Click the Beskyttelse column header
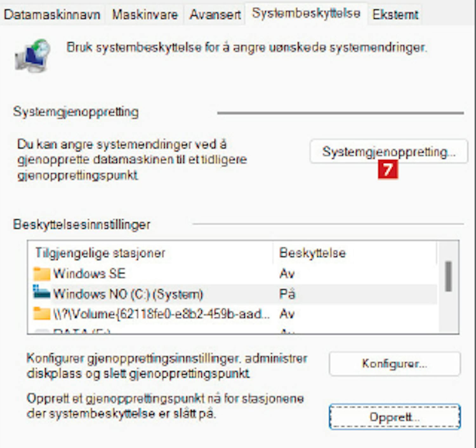This screenshot has width=476, height=448. tap(312, 253)
